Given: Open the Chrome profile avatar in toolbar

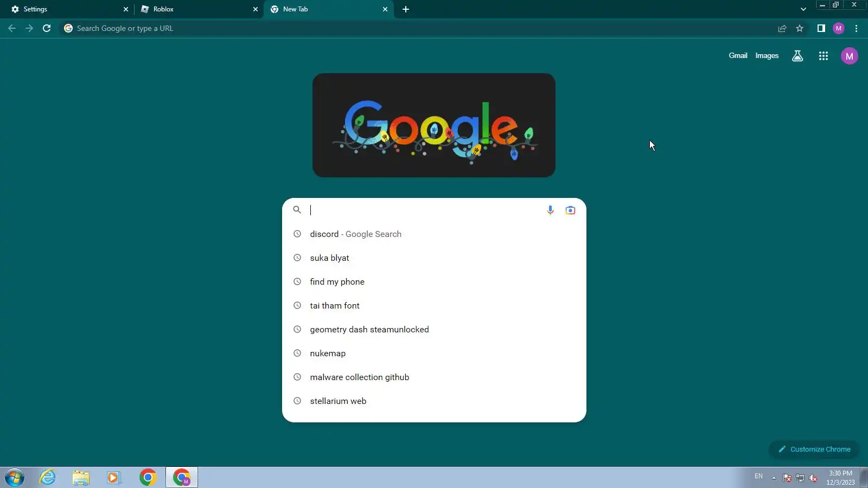Looking at the screenshot, I should tap(839, 28).
